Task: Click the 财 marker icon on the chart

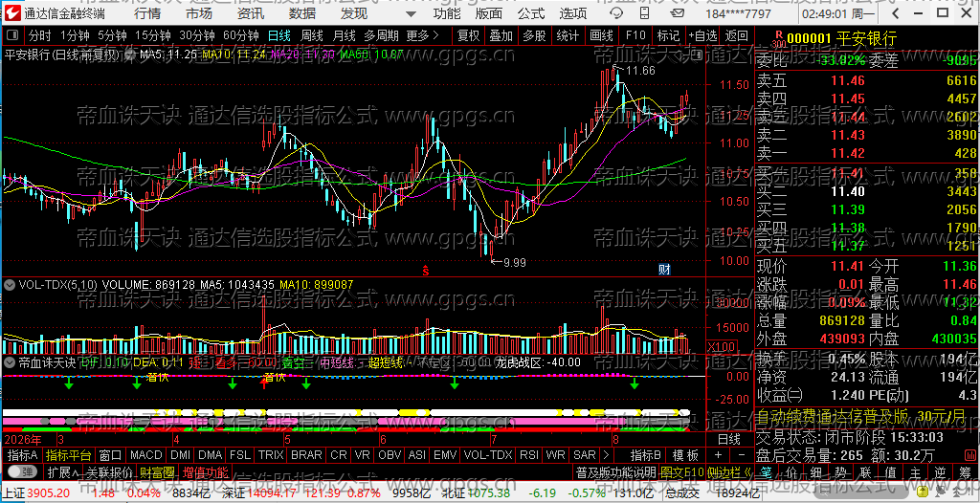Action: click(664, 270)
